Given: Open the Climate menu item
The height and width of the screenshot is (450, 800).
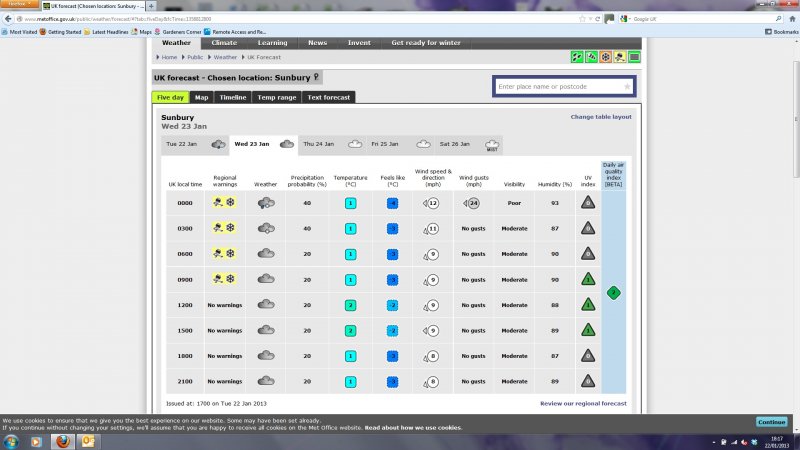Looking at the screenshot, I should (224, 43).
